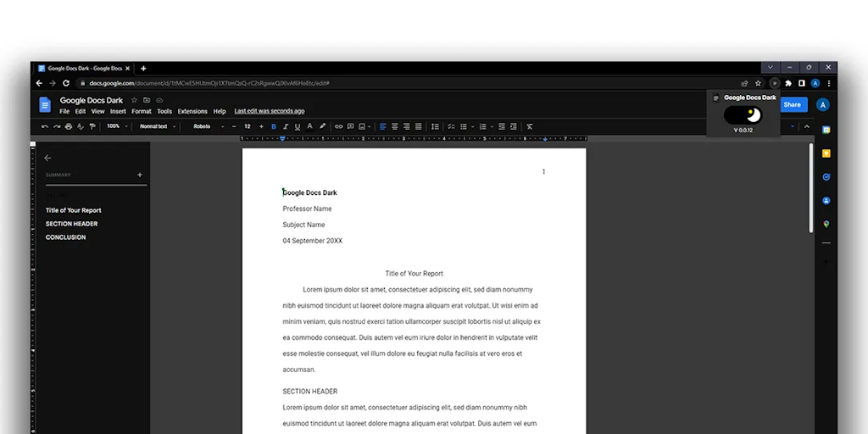868x434 pixels.
Task: Open the Insert menu
Action: coord(118,111)
